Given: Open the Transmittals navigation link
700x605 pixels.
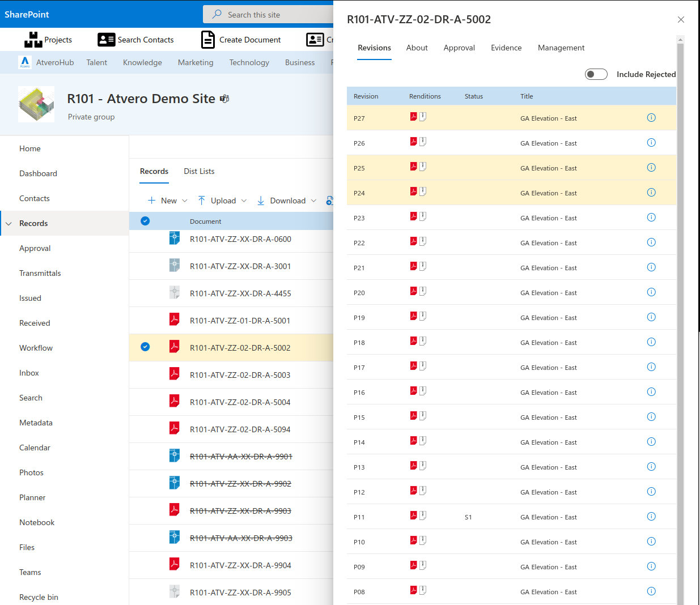Looking at the screenshot, I should pos(40,273).
